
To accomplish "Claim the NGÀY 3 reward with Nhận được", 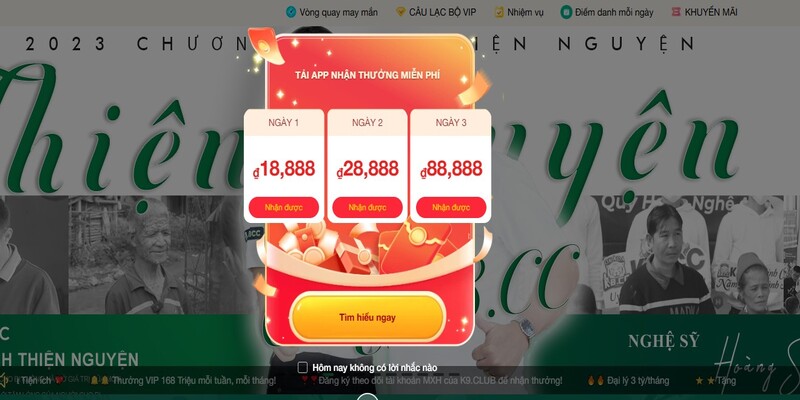I will point(451,207).
